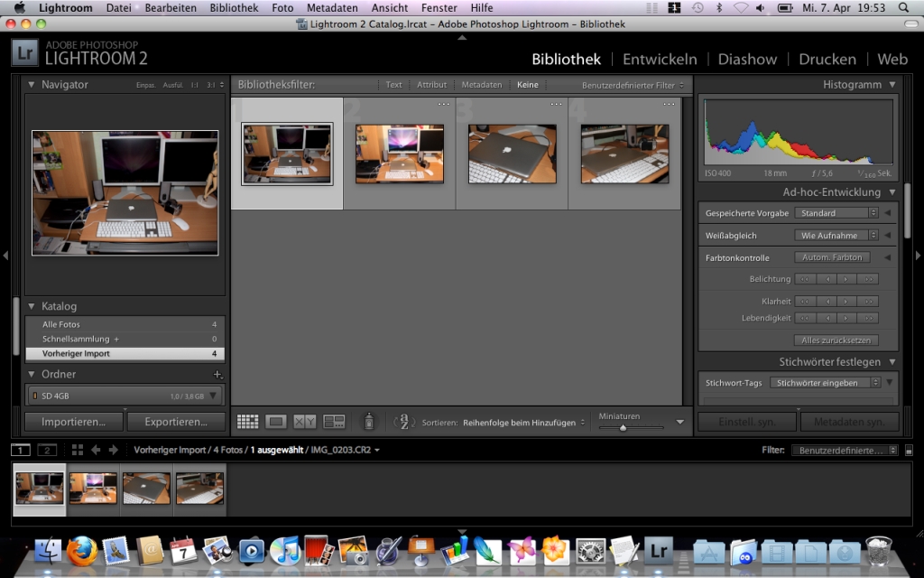Viewport: 924px width, 578px height.
Task: Open the Drucken module
Action: click(827, 59)
